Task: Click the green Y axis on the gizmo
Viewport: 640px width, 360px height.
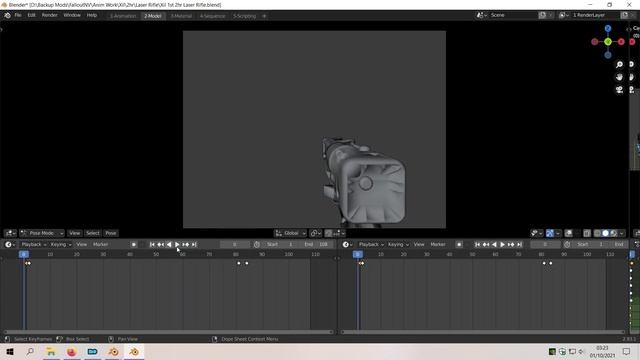Action: tap(608, 42)
